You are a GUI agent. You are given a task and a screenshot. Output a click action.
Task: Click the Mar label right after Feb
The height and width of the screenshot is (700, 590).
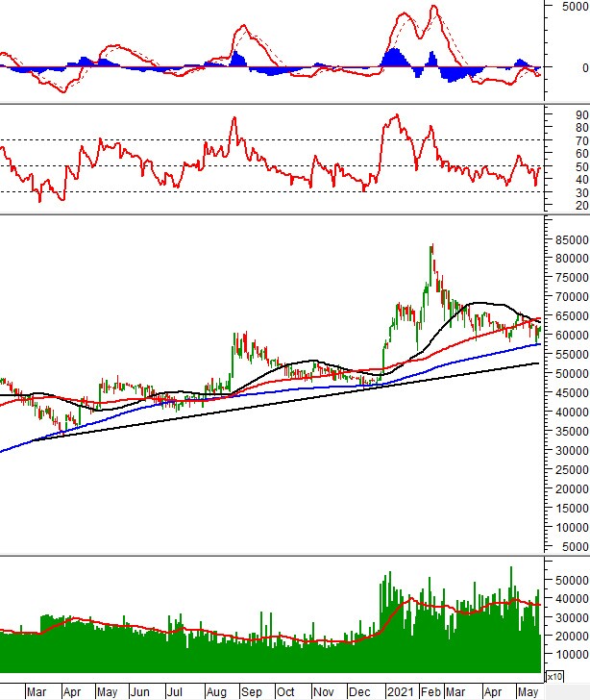coord(455,692)
